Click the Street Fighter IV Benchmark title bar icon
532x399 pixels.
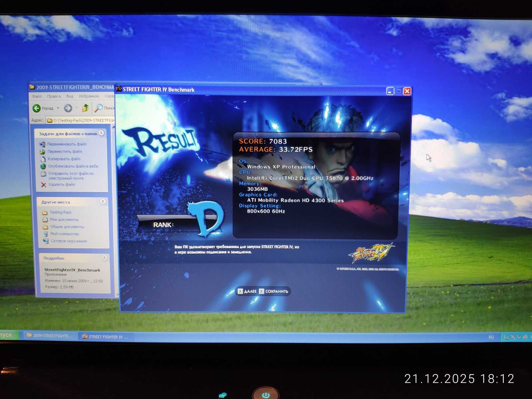[x=119, y=89]
